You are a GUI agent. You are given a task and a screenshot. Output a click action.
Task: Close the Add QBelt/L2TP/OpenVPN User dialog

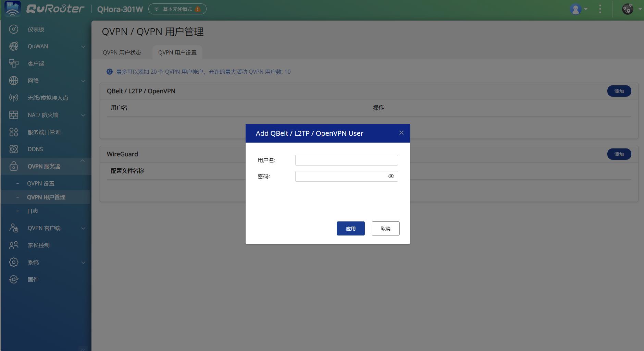401,133
